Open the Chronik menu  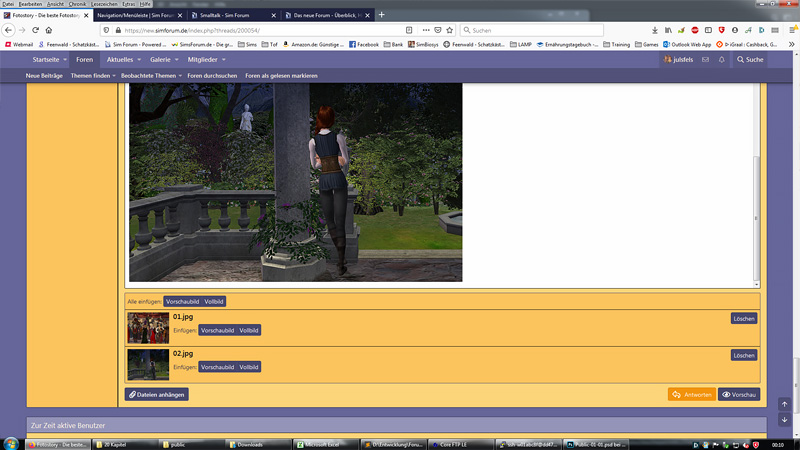click(x=78, y=4)
